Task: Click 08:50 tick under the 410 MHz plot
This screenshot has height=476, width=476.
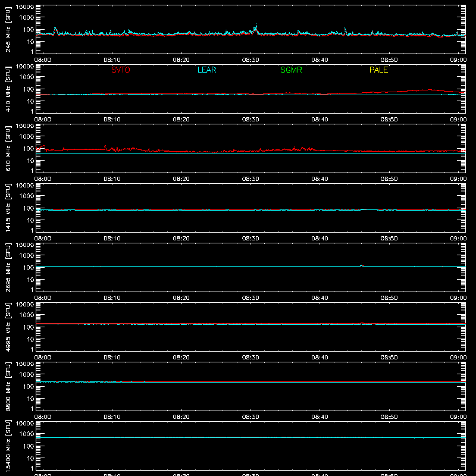Action: click(x=389, y=120)
